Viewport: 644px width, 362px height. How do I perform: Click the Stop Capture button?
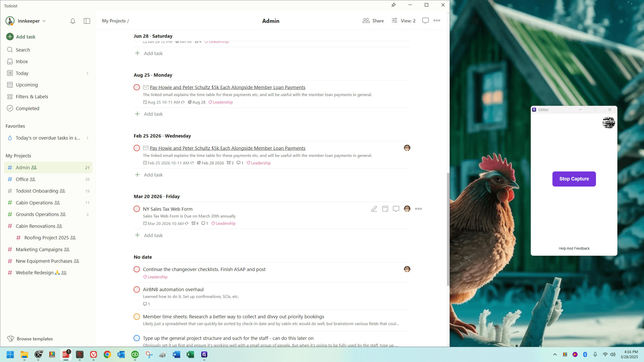(574, 179)
